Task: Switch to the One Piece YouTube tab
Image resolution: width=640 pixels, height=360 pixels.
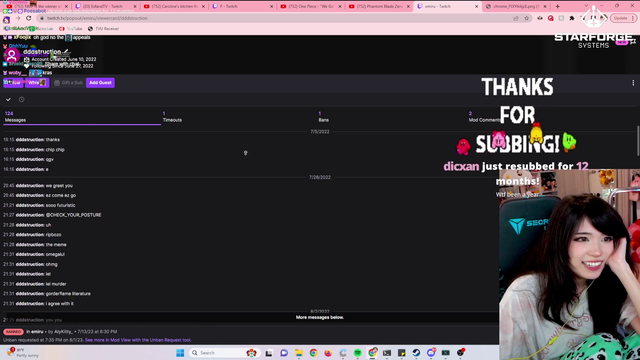Action: (x=311, y=7)
